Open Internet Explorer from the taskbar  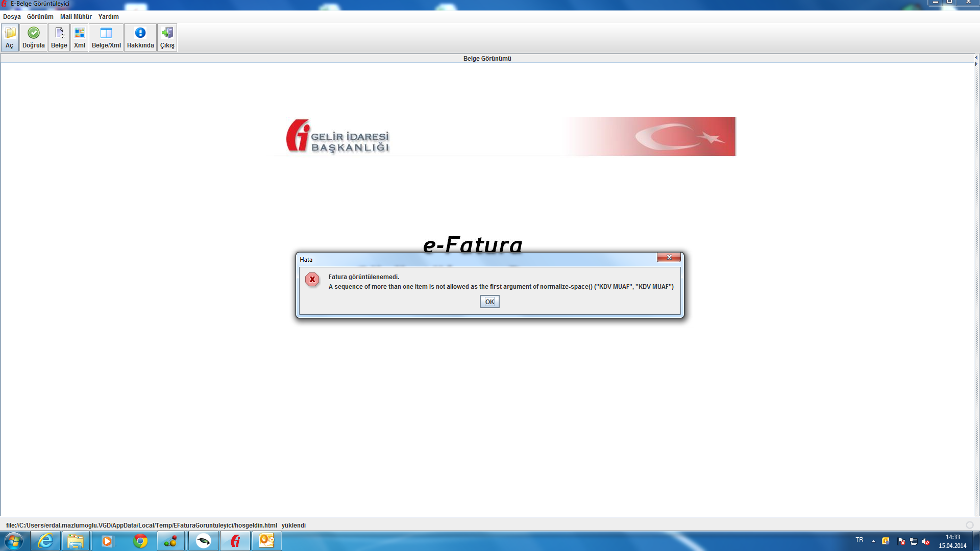pyautogui.click(x=45, y=541)
